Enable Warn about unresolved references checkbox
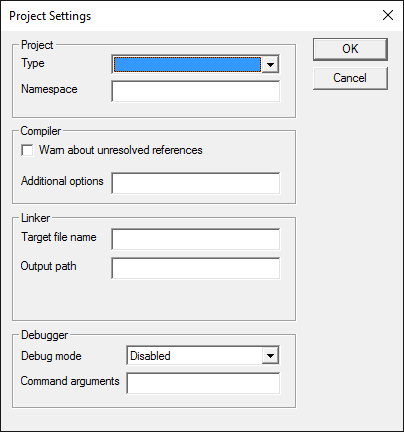The height and width of the screenshot is (432, 404). [27, 150]
